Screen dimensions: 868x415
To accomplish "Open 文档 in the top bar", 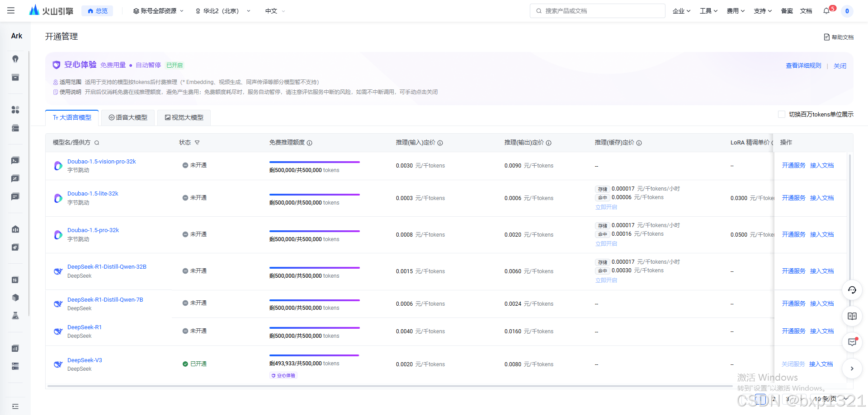I will pos(806,11).
